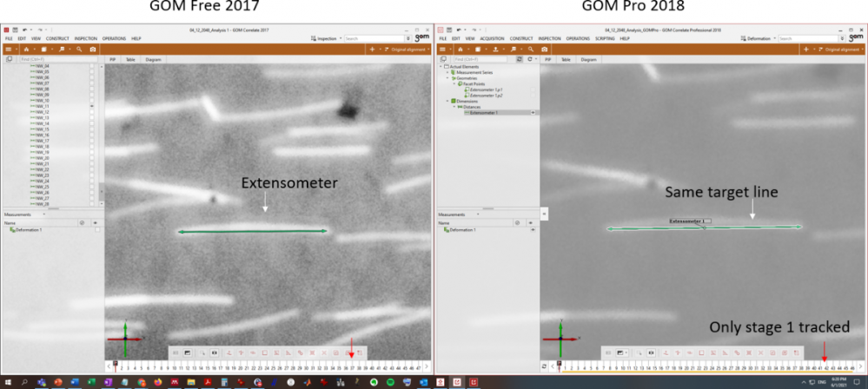The image size is (868, 389).
Task: Click the loop icon left of GOM 2018 timeline
Action: (544, 366)
